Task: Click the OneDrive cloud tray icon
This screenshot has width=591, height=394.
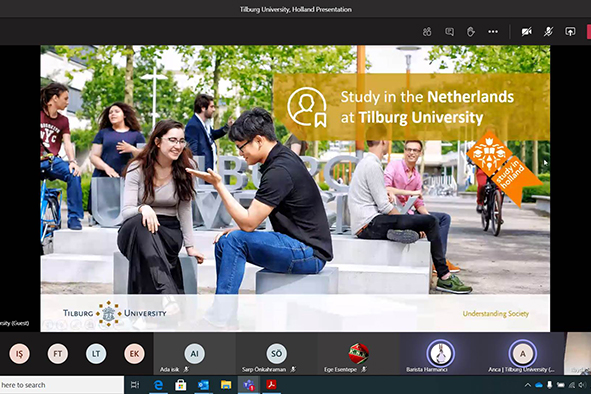Action: (539, 385)
